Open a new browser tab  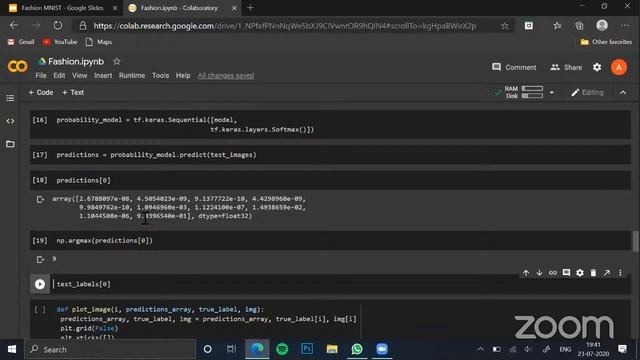coord(250,7)
